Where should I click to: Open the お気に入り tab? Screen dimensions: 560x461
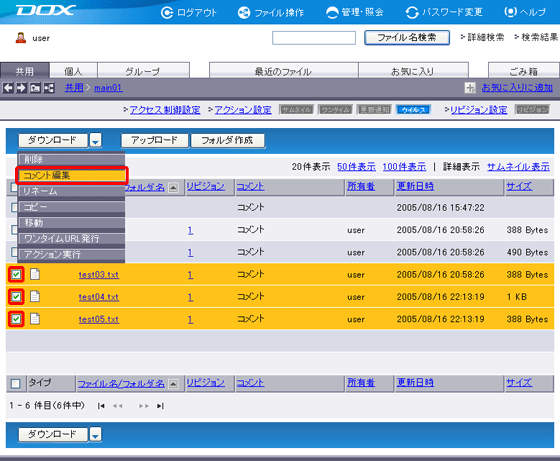tap(413, 71)
